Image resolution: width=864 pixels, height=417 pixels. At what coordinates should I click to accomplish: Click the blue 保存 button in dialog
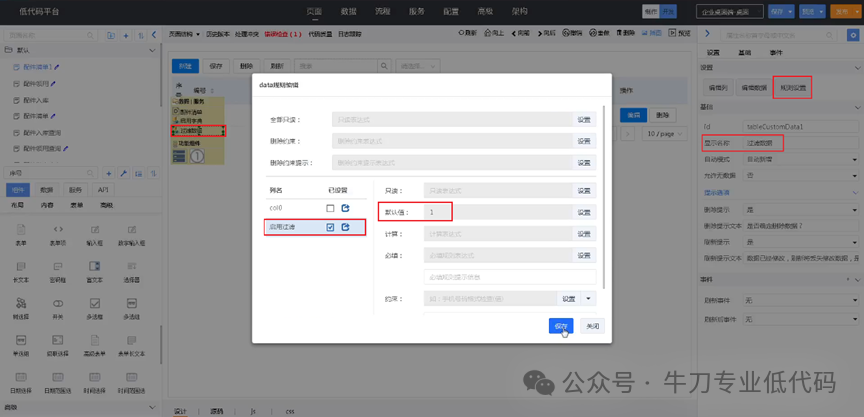pyautogui.click(x=561, y=326)
